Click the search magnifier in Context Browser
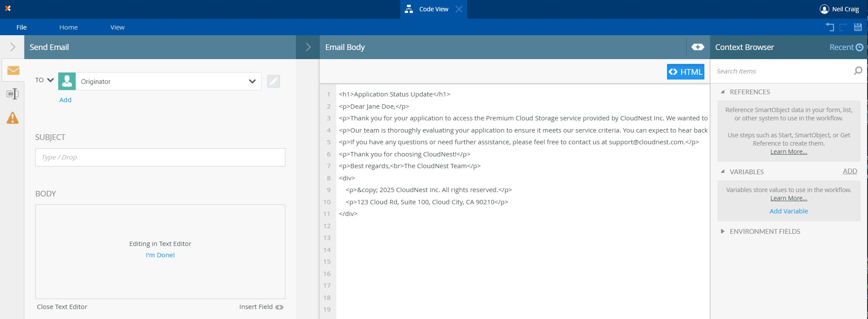The image size is (868, 319). point(858,71)
